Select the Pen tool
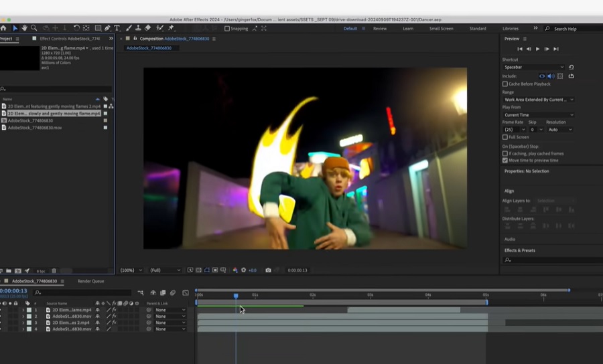603x364 pixels. pyautogui.click(x=107, y=28)
